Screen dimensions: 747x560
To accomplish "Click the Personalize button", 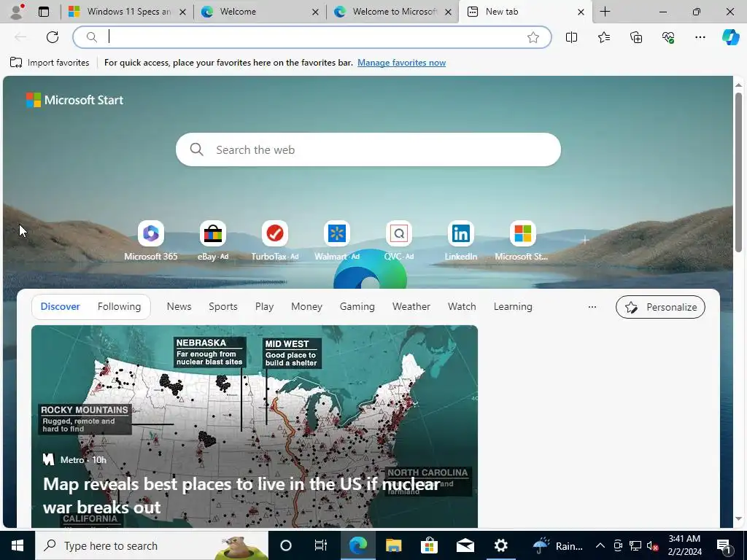I will click(660, 307).
